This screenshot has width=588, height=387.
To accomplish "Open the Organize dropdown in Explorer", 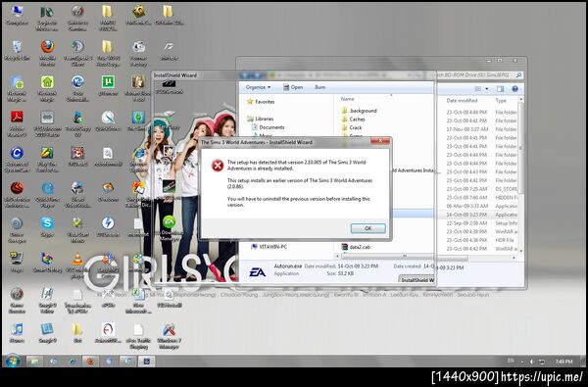I will [x=258, y=87].
